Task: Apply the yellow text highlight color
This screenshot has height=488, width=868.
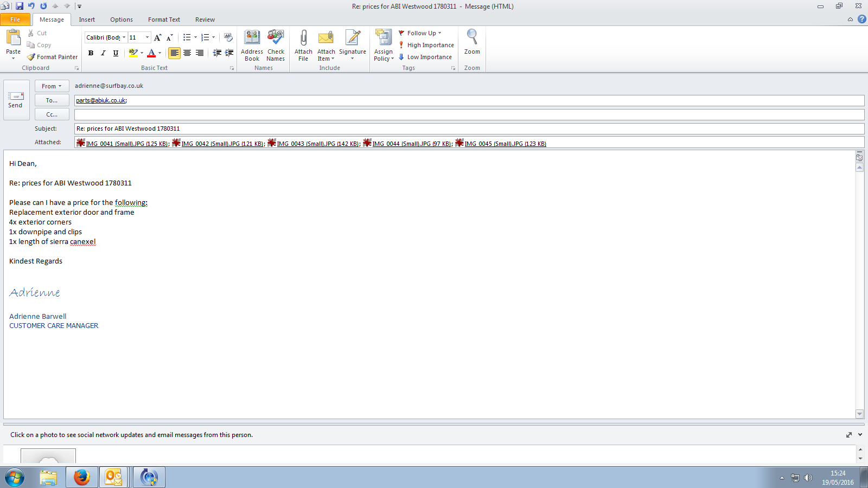Action: click(133, 53)
